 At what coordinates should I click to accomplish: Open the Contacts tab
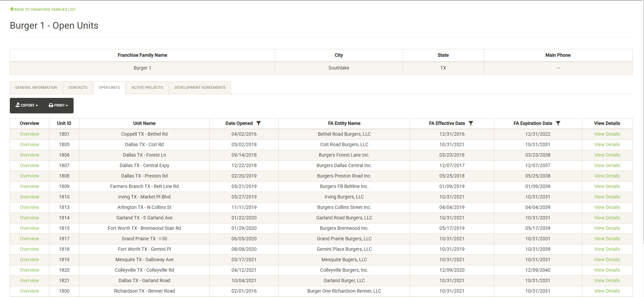pos(78,88)
